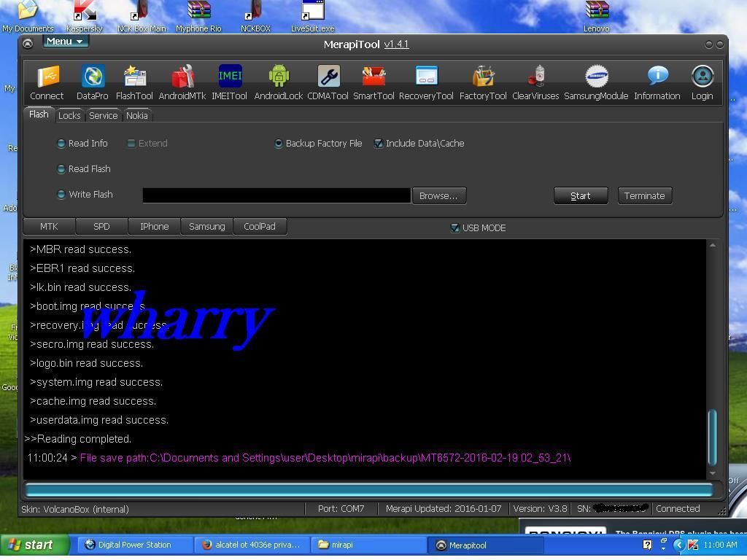Click the Login icon
The width and height of the screenshot is (747, 560).
coord(703,83)
